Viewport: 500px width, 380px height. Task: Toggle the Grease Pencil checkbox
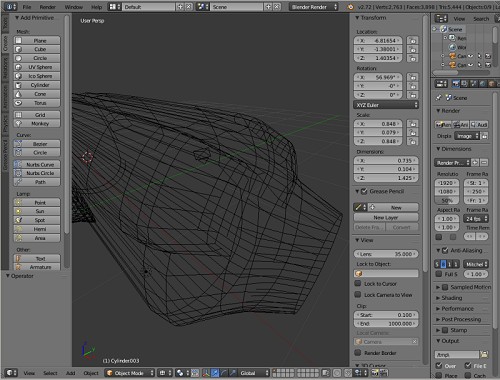[364, 191]
